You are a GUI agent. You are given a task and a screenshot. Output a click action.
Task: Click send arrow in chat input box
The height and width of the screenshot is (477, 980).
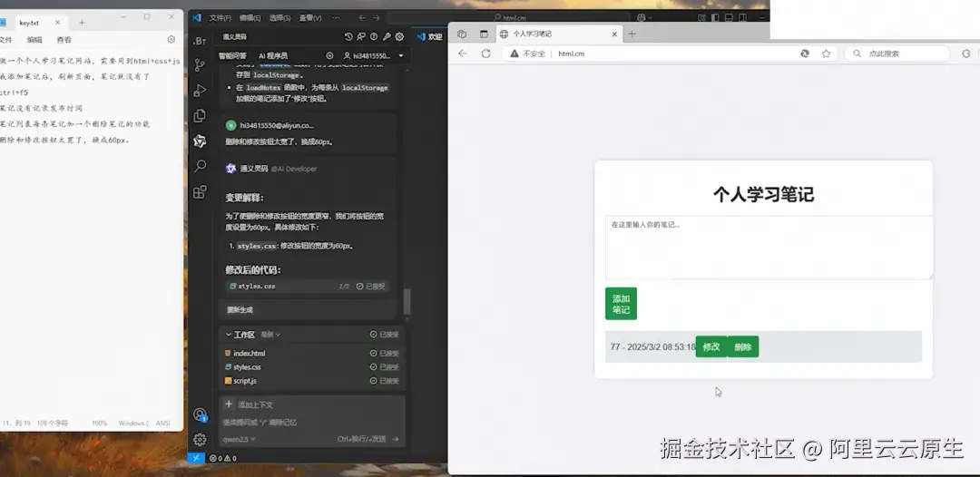coord(395,439)
